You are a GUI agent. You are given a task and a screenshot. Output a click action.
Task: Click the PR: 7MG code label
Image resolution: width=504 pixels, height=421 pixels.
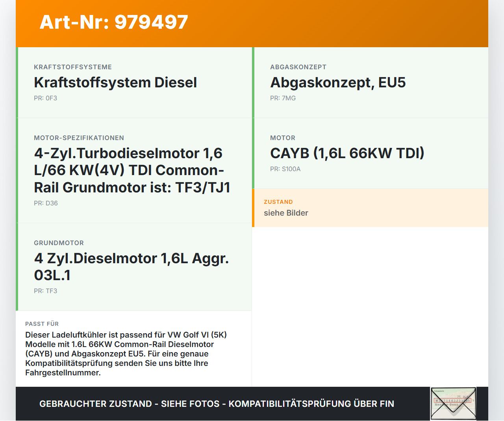283,98
